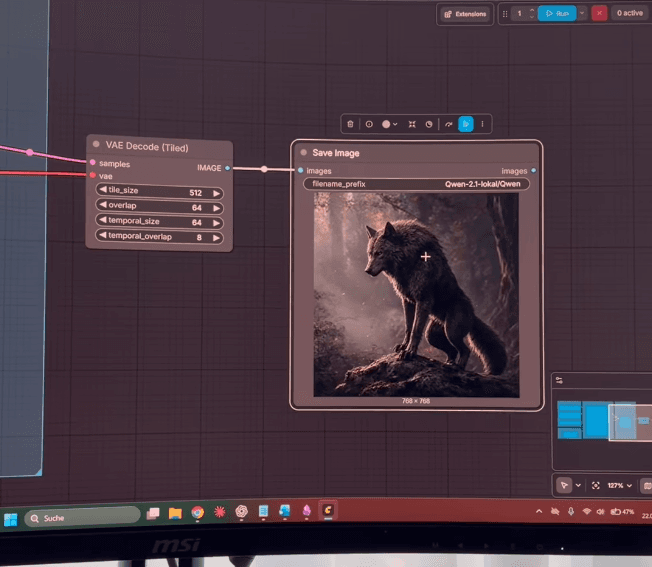
Task: Fit view with the focus frame icon
Action: click(595, 486)
